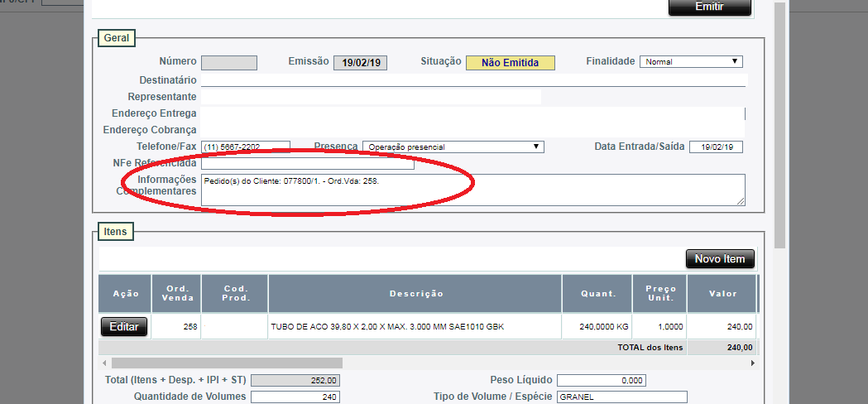Click the Quantidade de Volumes field
This screenshot has width=868, height=404.
click(295, 397)
